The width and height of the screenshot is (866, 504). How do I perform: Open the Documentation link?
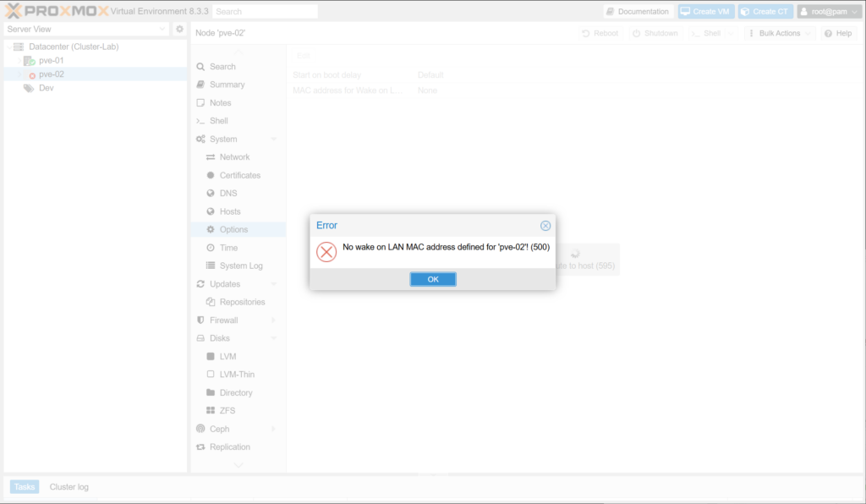[639, 12]
